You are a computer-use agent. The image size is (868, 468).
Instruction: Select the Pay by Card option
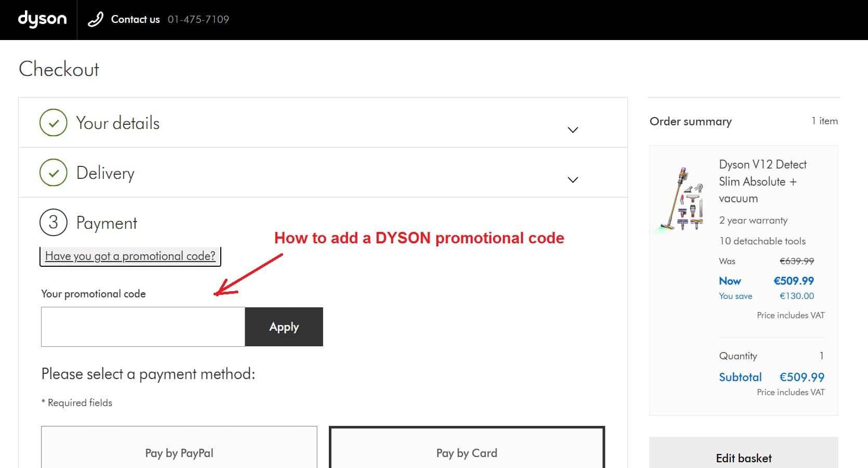[466, 451]
